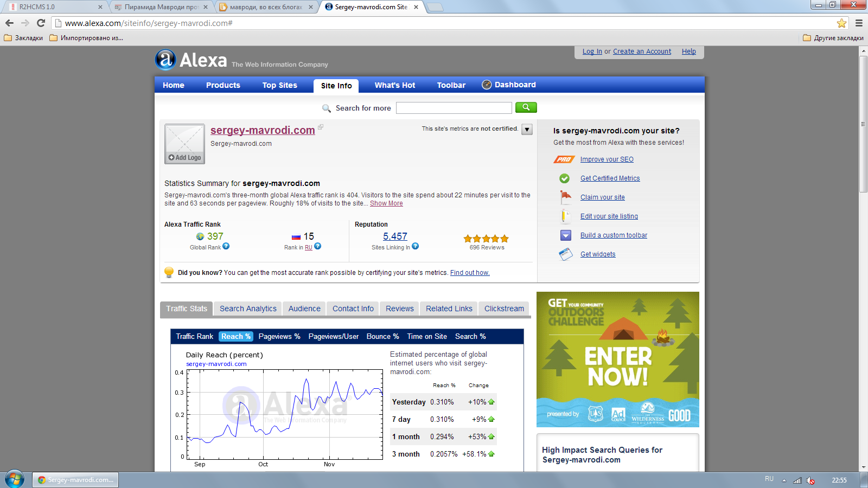
Task: Click the Alexa logo icon
Action: pos(165,60)
